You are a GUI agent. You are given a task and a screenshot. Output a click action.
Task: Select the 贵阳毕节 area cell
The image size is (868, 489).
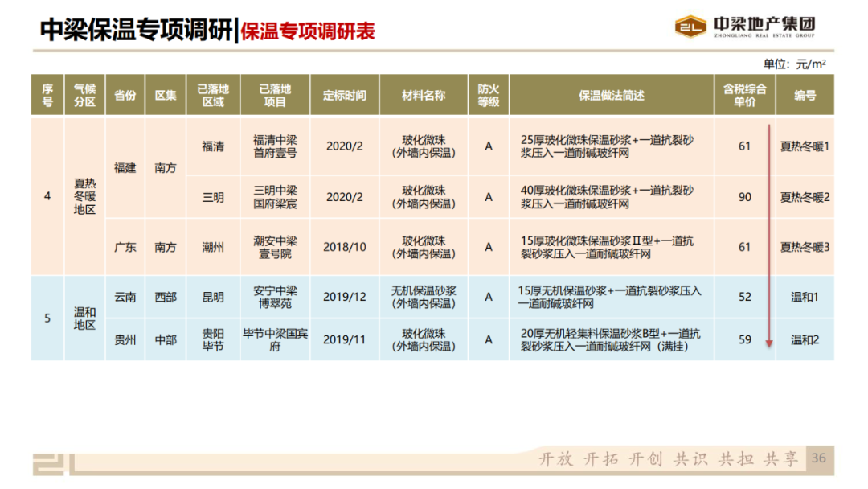213,339
